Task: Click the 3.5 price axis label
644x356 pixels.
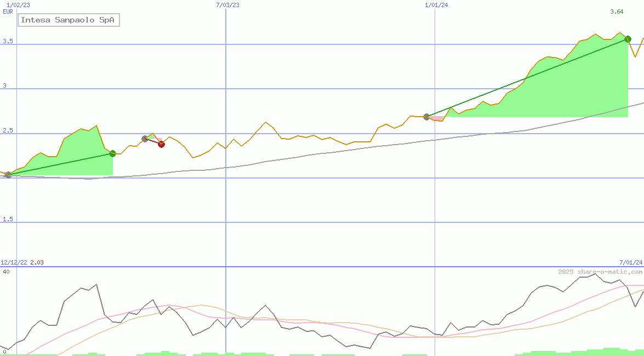Action: (8, 42)
